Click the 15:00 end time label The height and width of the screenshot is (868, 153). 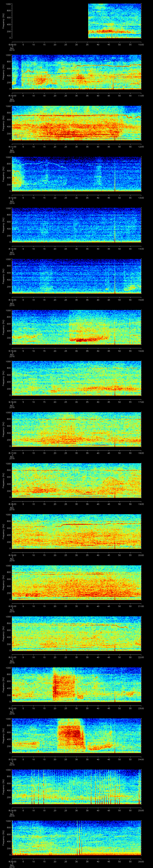click(141, 300)
